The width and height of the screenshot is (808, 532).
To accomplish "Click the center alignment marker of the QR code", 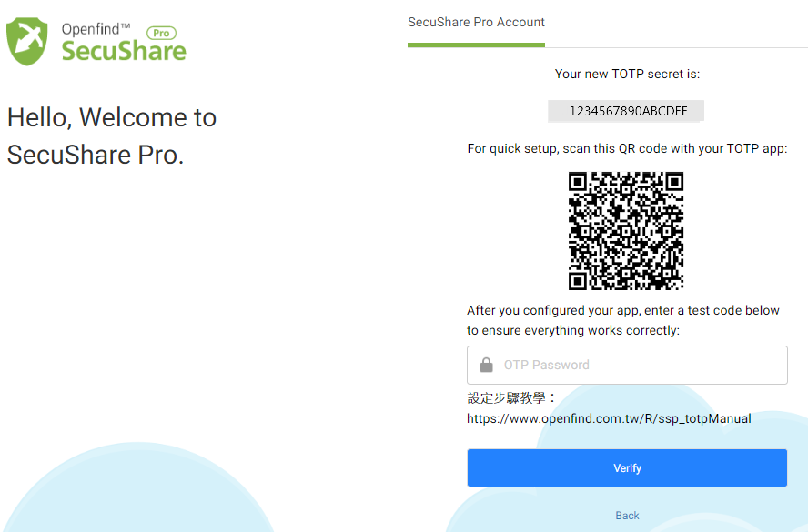I will point(626,230).
